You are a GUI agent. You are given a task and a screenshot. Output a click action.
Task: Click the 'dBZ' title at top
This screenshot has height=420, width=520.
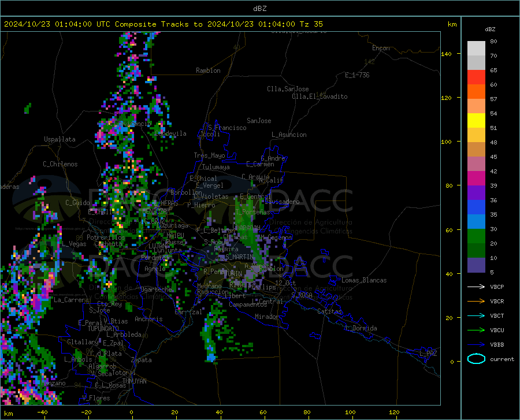tap(259, 9)
